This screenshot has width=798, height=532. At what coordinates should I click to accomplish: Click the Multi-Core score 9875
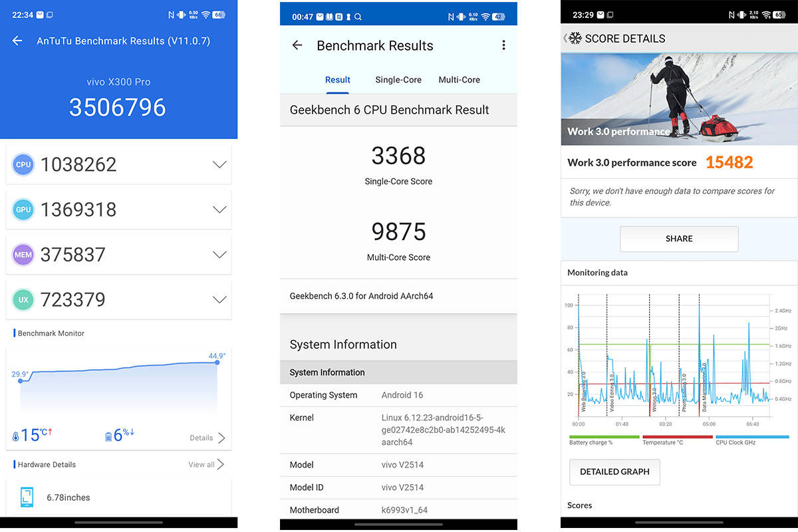tap(398, 231)
